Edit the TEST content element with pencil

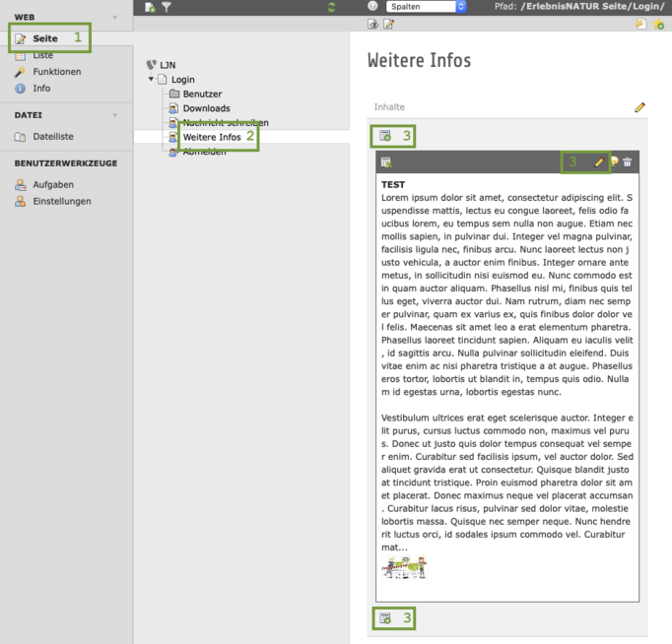pos(598,161)
